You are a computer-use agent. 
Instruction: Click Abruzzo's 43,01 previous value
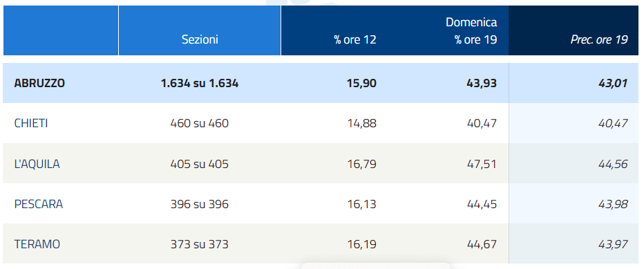tap(613, 83)
